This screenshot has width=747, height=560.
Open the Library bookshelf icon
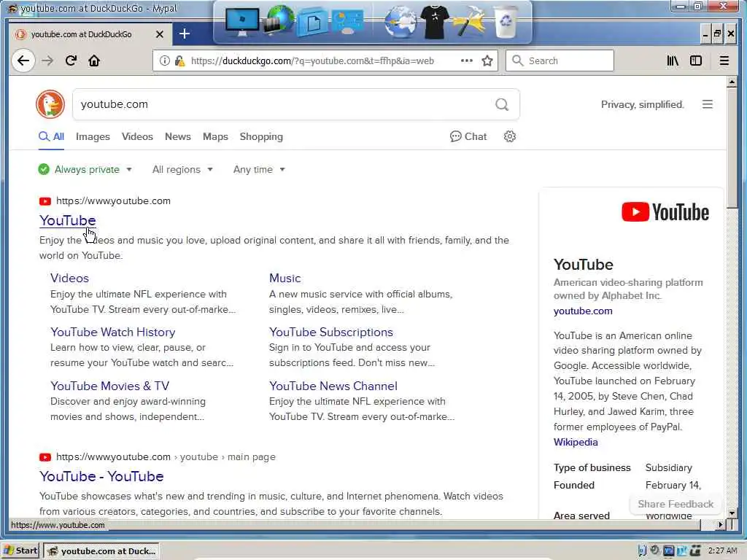(672, 61)
